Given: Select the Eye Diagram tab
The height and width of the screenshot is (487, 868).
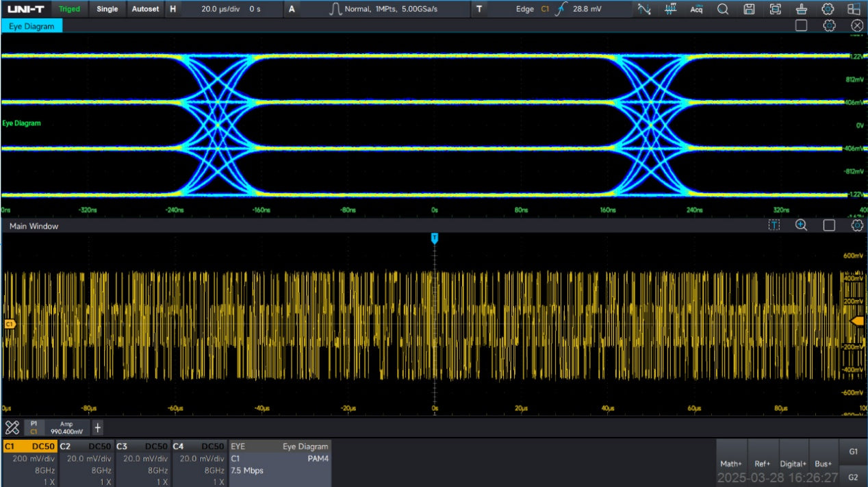Looking at the screenshot, I should [32, 25].
